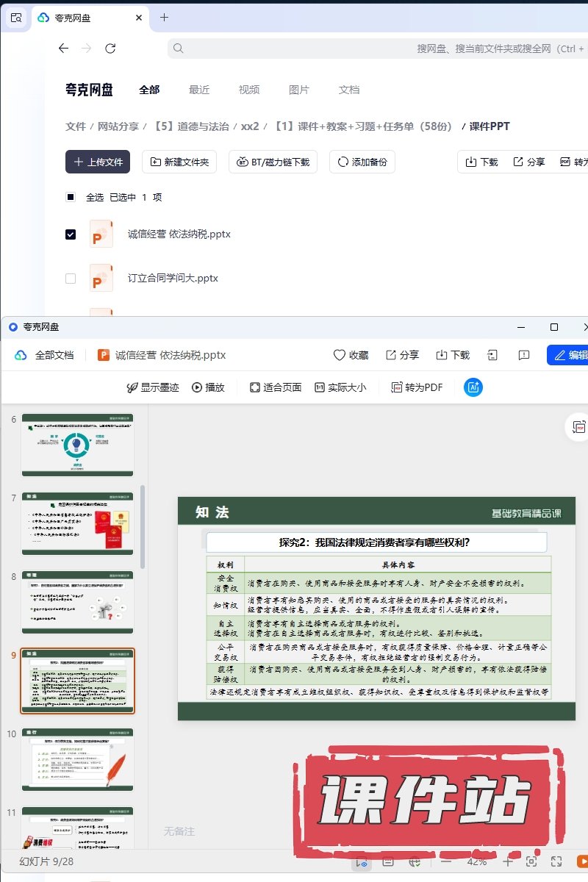
Task: Click the feedback speech bubble icon
Action: coord(524,355)
